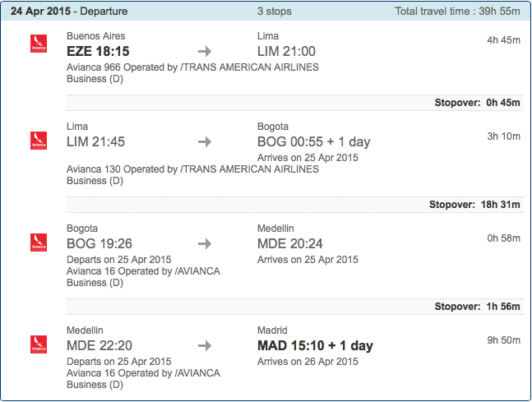Select the MAD 15:10 + 1 day arrival
532x402 pixels.
[315, 345]
